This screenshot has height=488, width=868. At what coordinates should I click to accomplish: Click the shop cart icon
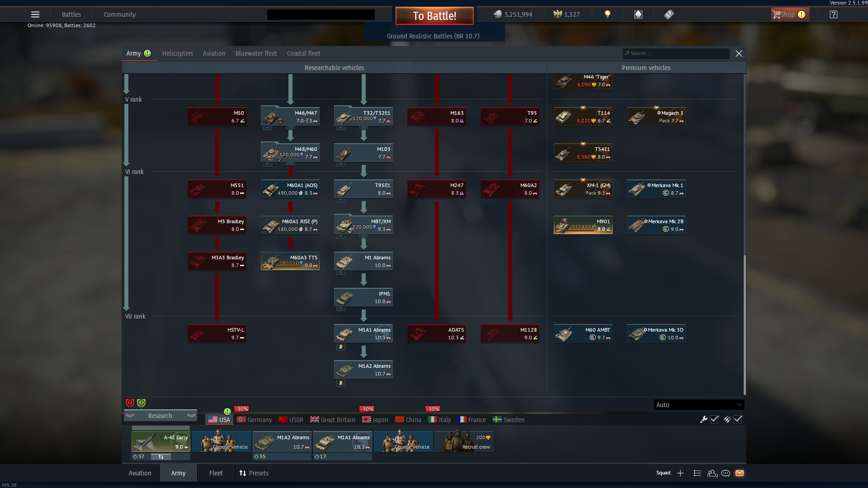tap(777, 14)
